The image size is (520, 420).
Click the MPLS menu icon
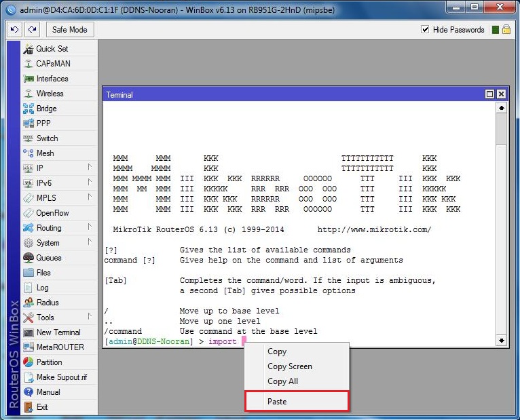29,198
